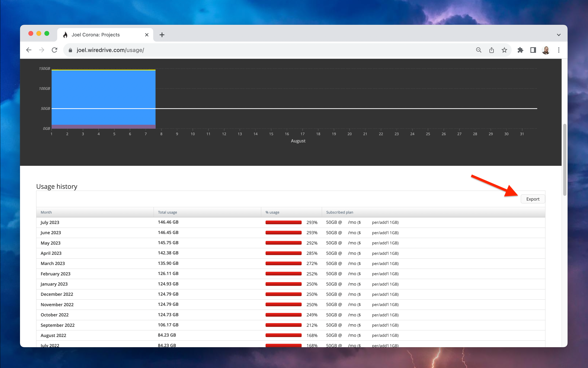Image resolution: width=588 pixels, height=368 pixels.
Task: Click the profile avatar photo
Action: 546,50
